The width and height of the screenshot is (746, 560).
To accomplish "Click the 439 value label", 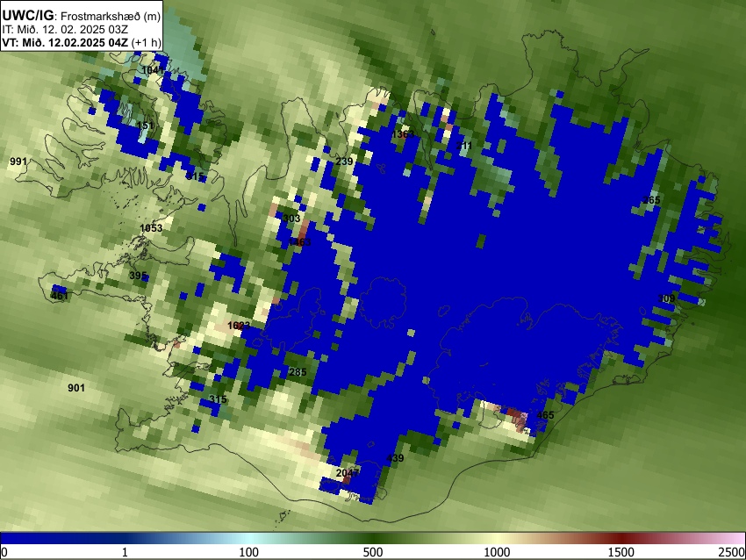I will pyautogui.click(x=395, y=458).
